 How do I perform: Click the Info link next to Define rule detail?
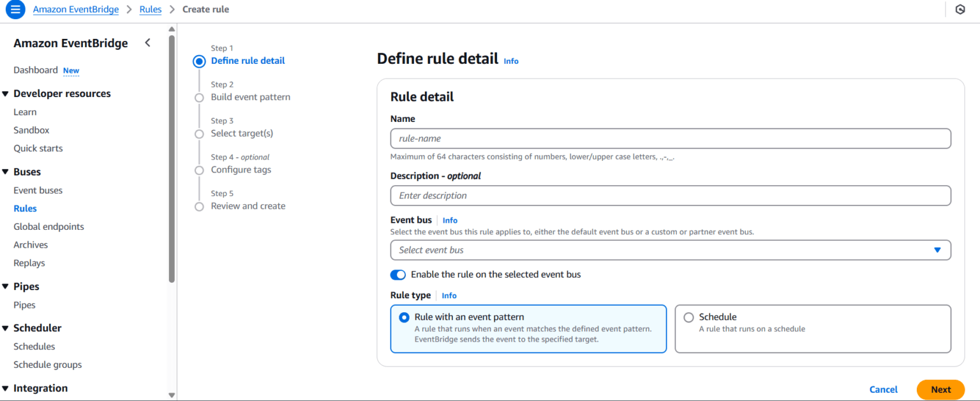pos(510,61)
